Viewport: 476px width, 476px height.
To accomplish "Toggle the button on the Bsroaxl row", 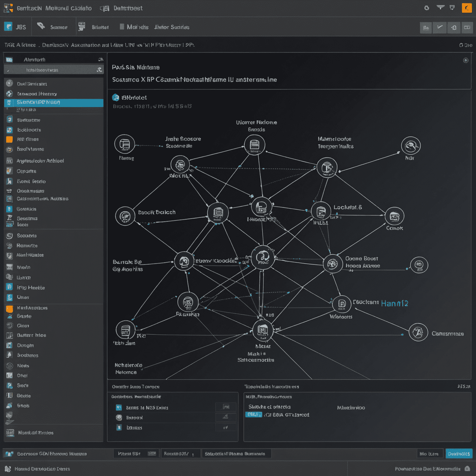I will 226,417.
